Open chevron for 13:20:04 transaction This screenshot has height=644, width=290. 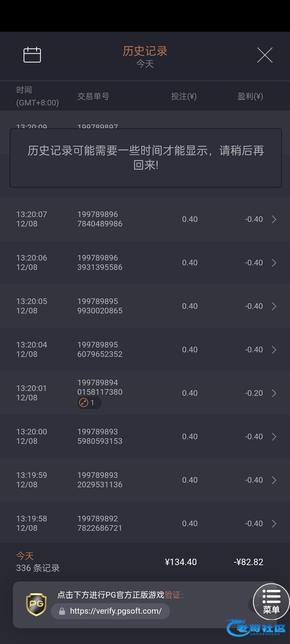[274, 350]
